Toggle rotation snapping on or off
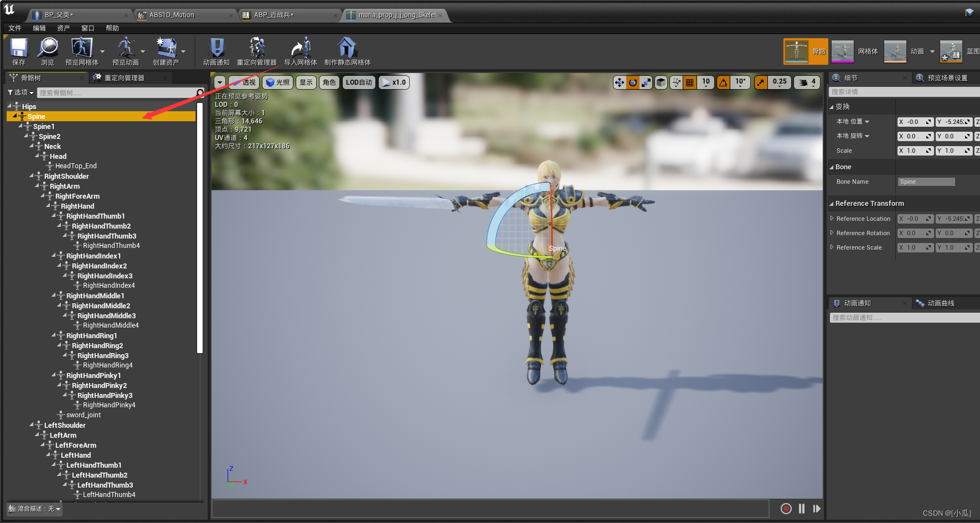980x523 pixels. [723, 82]
